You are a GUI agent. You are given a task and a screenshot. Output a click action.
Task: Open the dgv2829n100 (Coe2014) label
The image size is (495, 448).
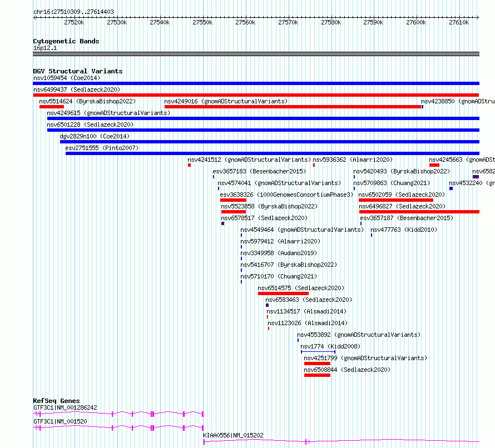(95, 136)
